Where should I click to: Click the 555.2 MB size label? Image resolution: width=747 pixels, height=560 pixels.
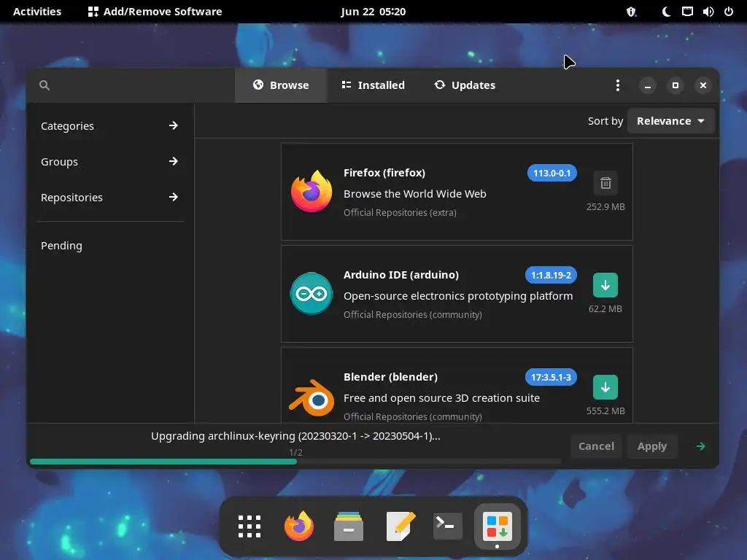(x=605, y=411)
